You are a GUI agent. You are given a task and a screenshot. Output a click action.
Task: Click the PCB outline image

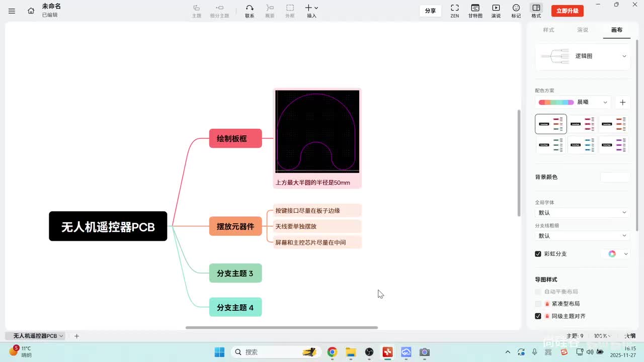pyautogui.click(x=317, y=131)
